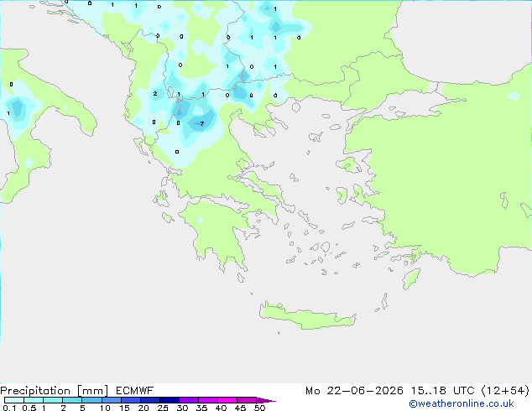The height and width of the screenshot is (411, 532).
Task: Click the 40–45 mm magenta legend swatch
Action: click(x=227, y=400)
